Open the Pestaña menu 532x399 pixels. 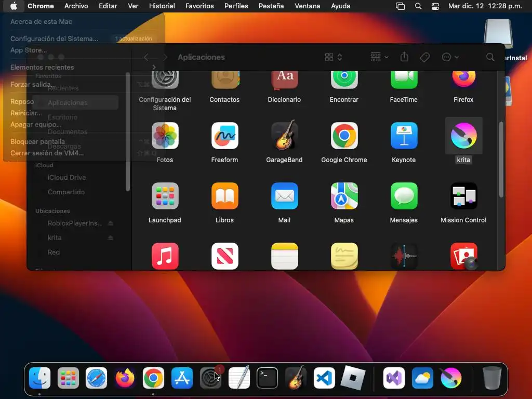271,6
